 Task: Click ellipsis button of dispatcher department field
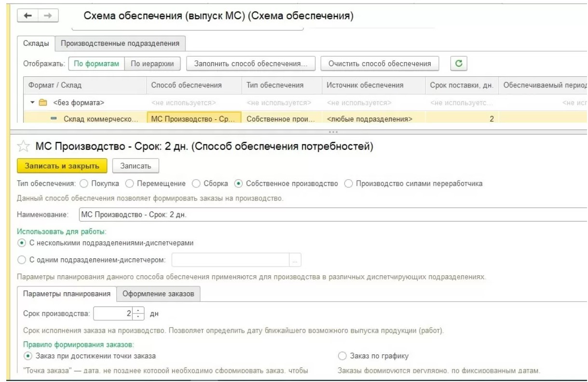tap(295, 260)
